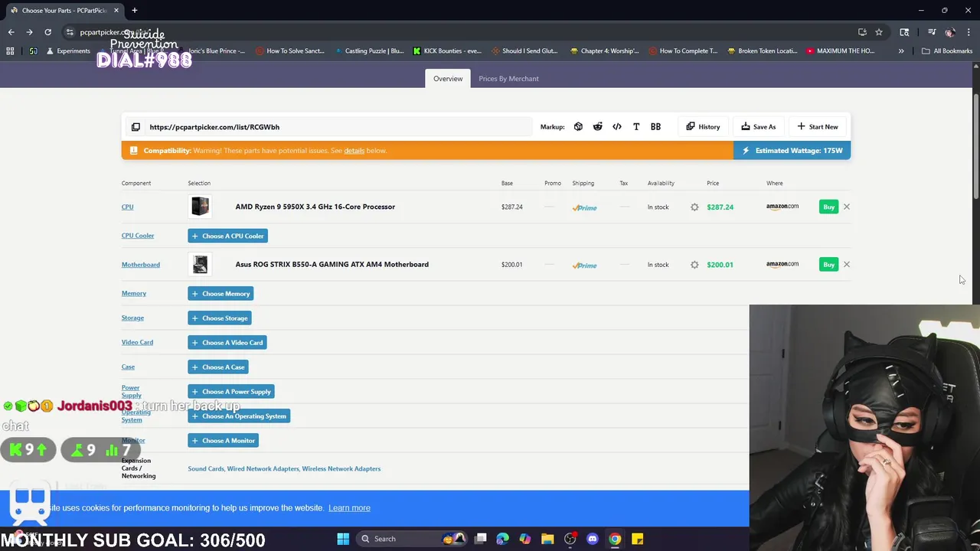The image size is (980, 551).
Task: Open Wireless Network Adapters link
Action: tap(341, 468)
